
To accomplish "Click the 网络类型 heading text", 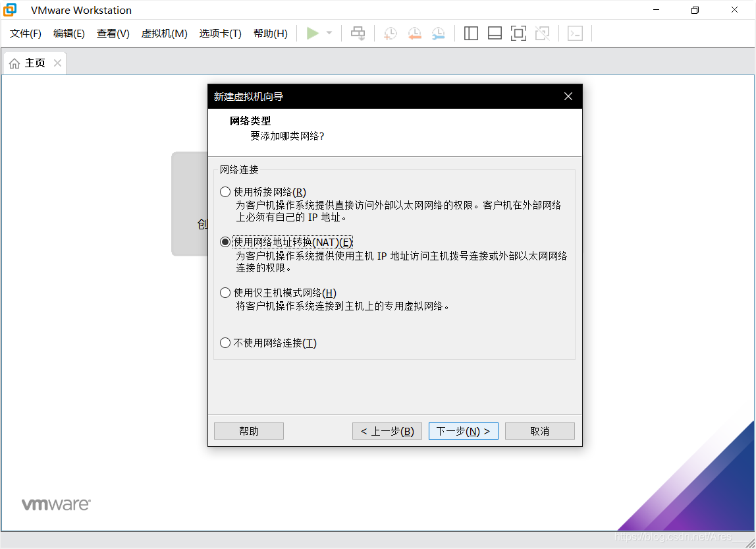I will [x=250, y=121].
